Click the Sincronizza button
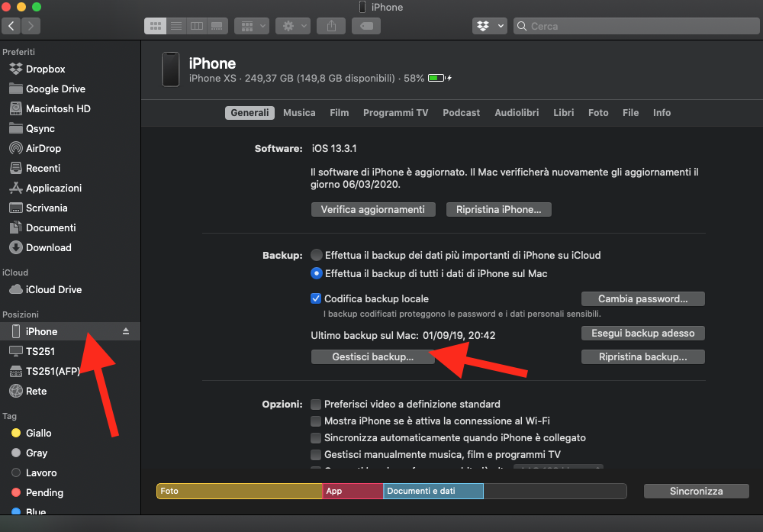 click(x=697, y=491)
